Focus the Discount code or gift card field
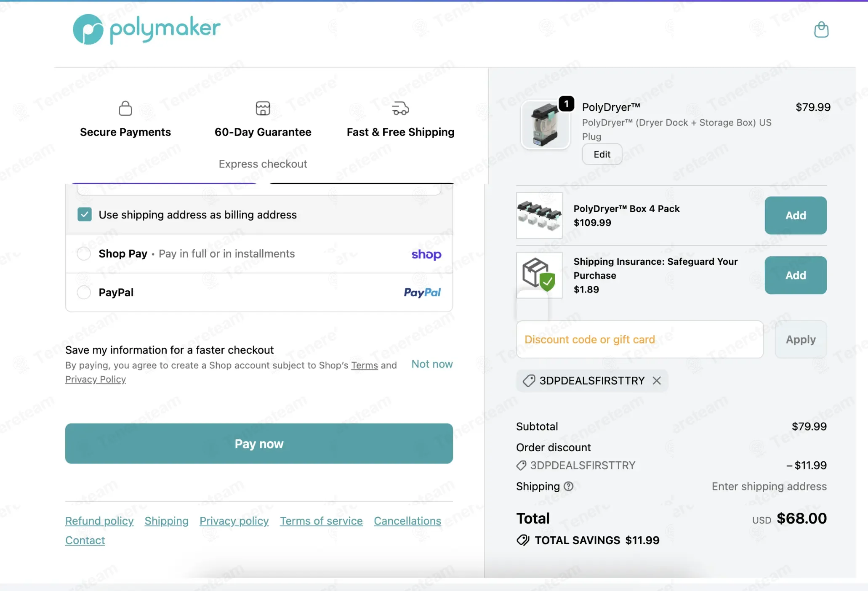 click(x=639, y=340)
